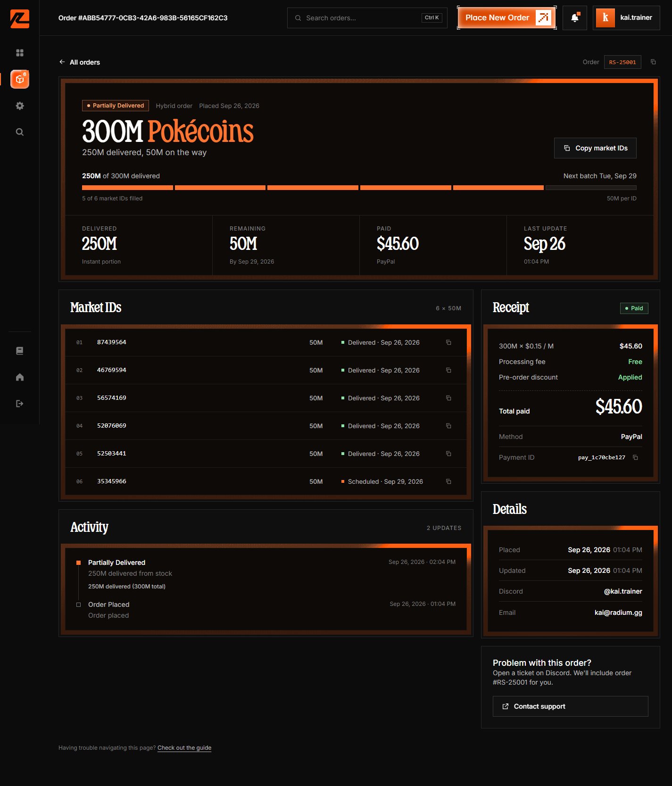Click the LAST UPDATE Sep 26 stat card
The width and height of the screenshot is (672, 786).
pos(580,245)
